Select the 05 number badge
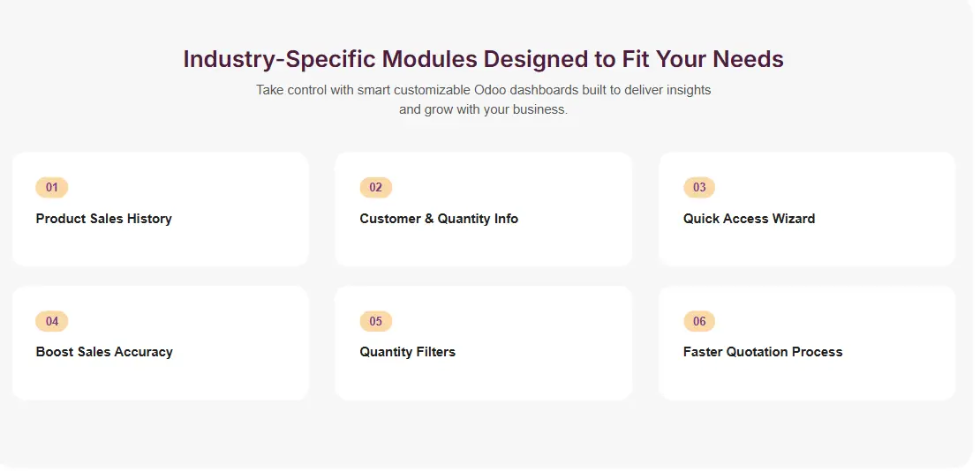The height and width of the screenshot is (471, 980). click(x=376, y=321)
